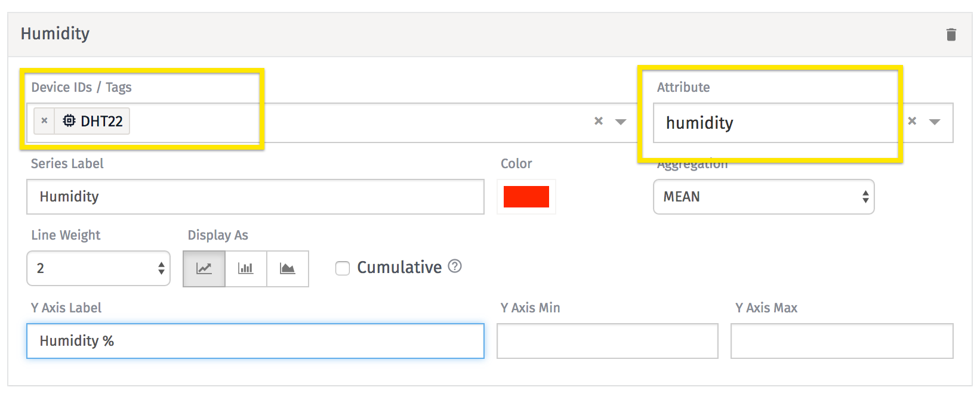Open the Line Weight selector
980x403 pixels.
coord(98,268)
